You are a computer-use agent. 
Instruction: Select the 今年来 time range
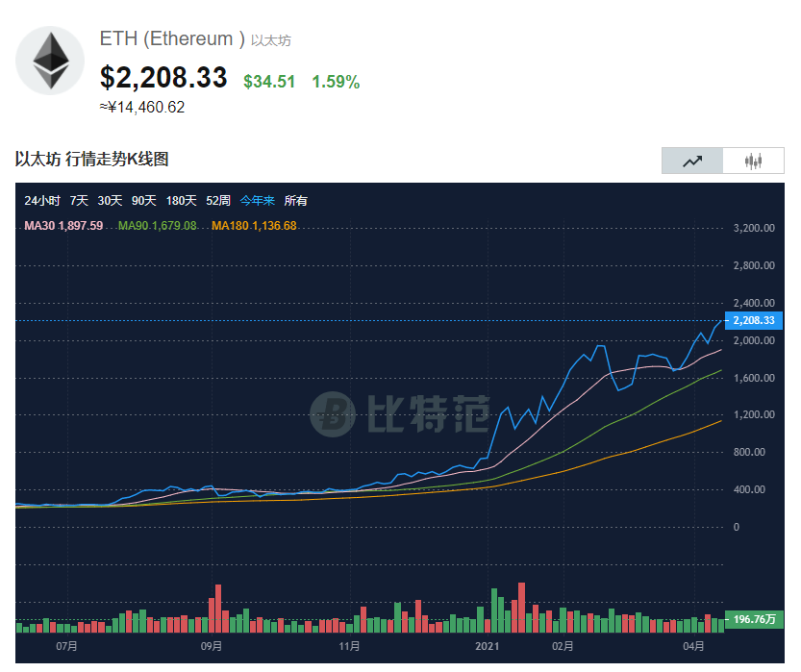pyautogui.click(x=258, y=201)
